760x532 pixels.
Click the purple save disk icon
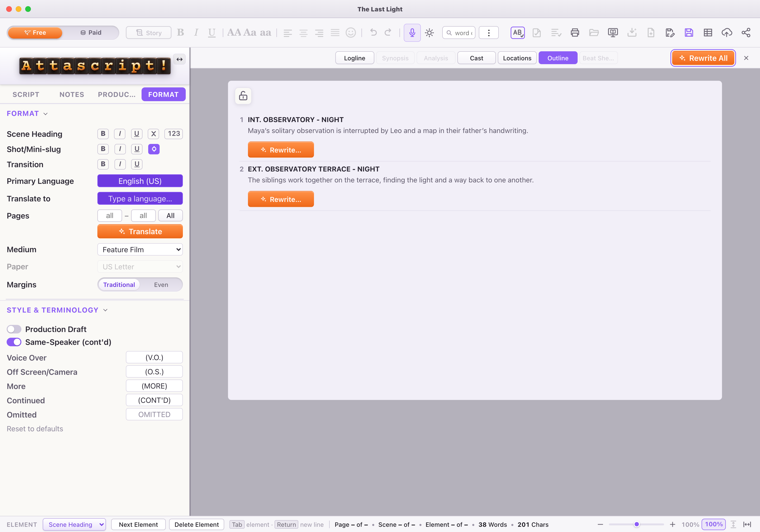[x=689, y=33]
